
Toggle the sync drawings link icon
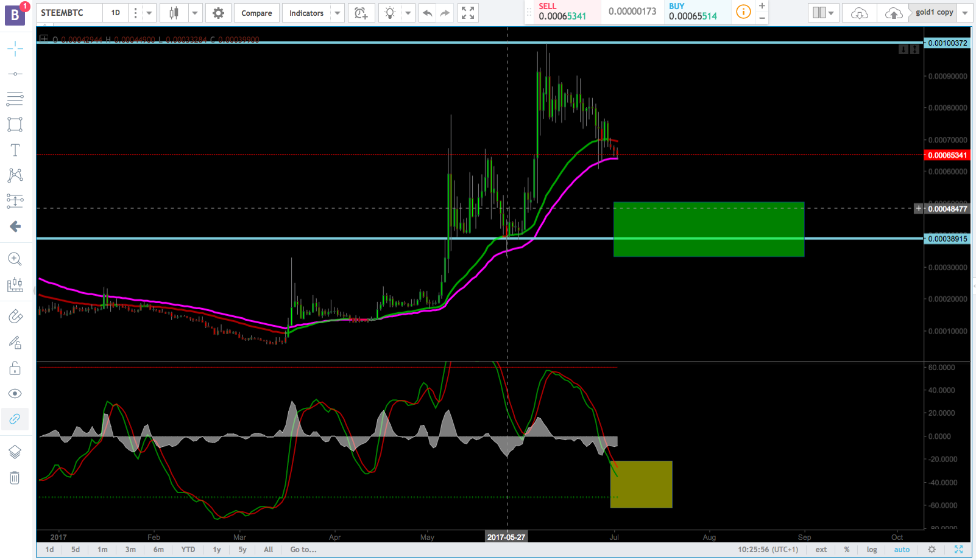[x=15, y=419]
